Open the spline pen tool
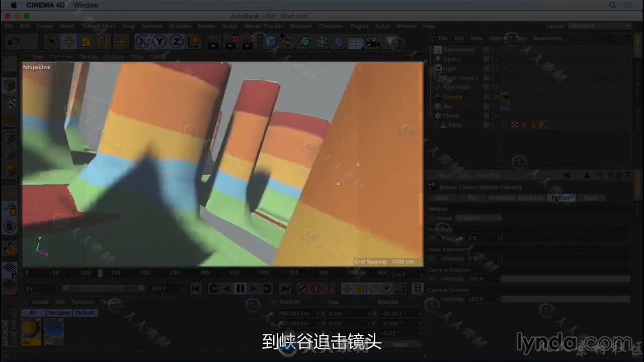The width and height of the screenshot is (644, 362). click(287, 42)
